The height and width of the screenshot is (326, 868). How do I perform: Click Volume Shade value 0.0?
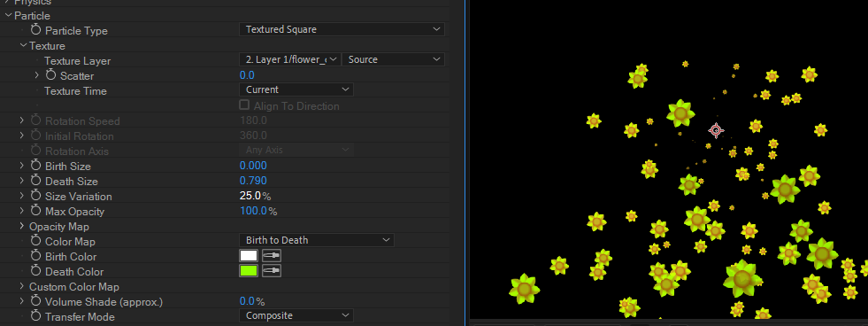tap(247, 301)
